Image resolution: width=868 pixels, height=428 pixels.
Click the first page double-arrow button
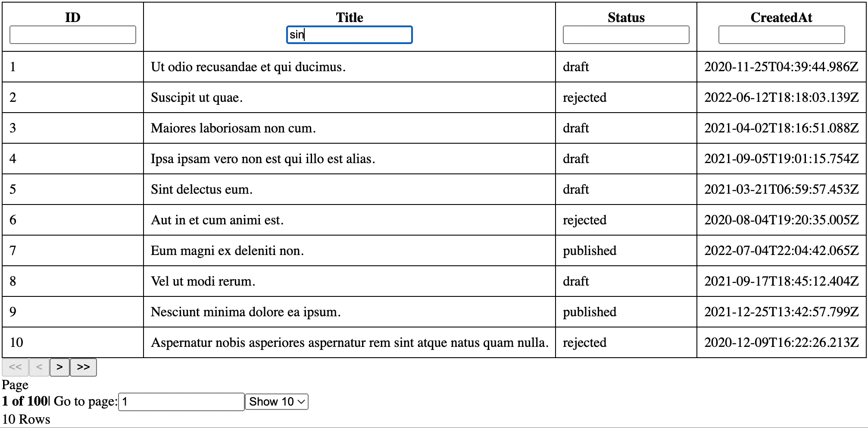16,367
